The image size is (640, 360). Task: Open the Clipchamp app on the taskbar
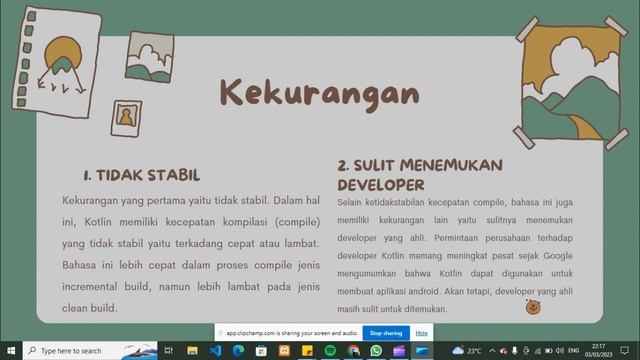[x=399, y=351]
